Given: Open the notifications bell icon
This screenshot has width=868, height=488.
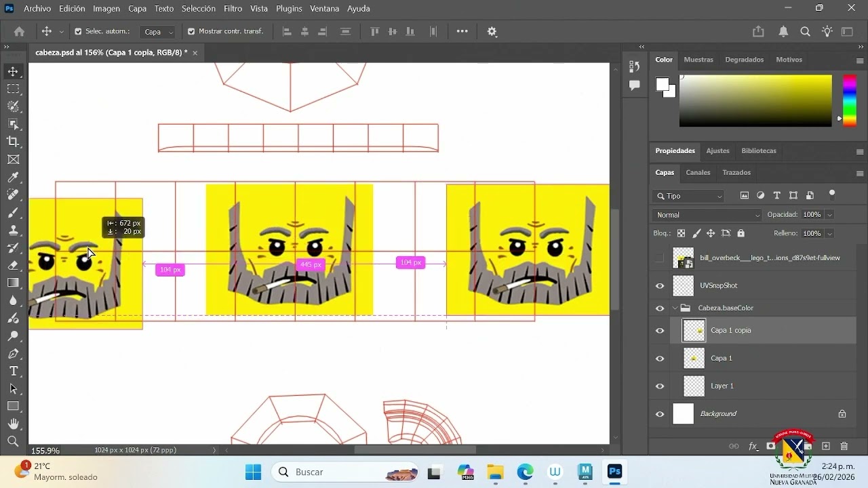Looking at the screenshot, I should pyautogui.click(x=783, y=31).
